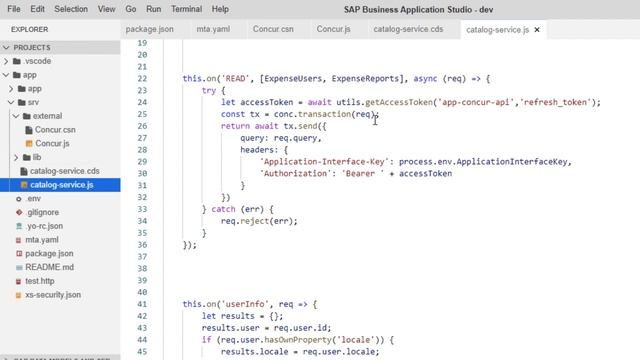Open the Edit menu

coord(37,9)
